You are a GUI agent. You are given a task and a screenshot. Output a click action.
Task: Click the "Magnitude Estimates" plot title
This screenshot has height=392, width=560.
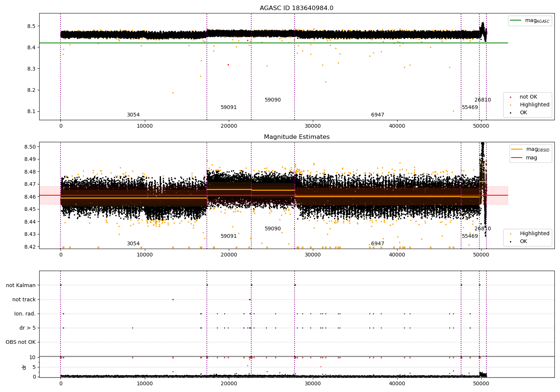coord(296,137)
